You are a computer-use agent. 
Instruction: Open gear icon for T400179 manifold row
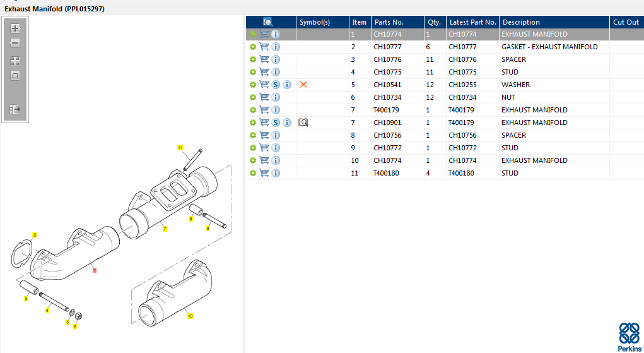[x=253, y=110]
